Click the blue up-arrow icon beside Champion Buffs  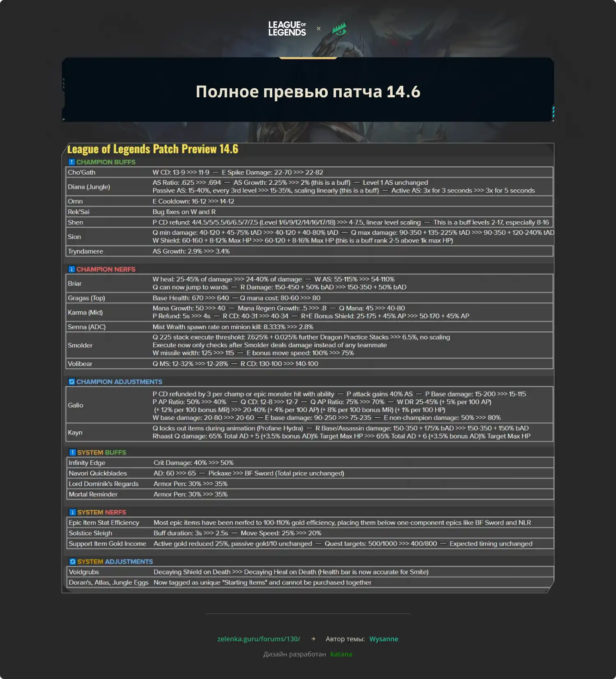click(x=71, y=162)
